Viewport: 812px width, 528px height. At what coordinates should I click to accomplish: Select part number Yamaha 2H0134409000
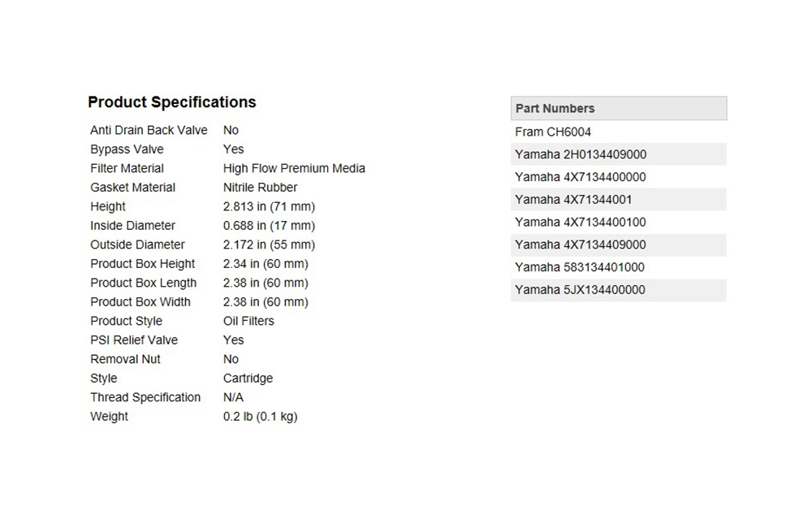[619, 154]
